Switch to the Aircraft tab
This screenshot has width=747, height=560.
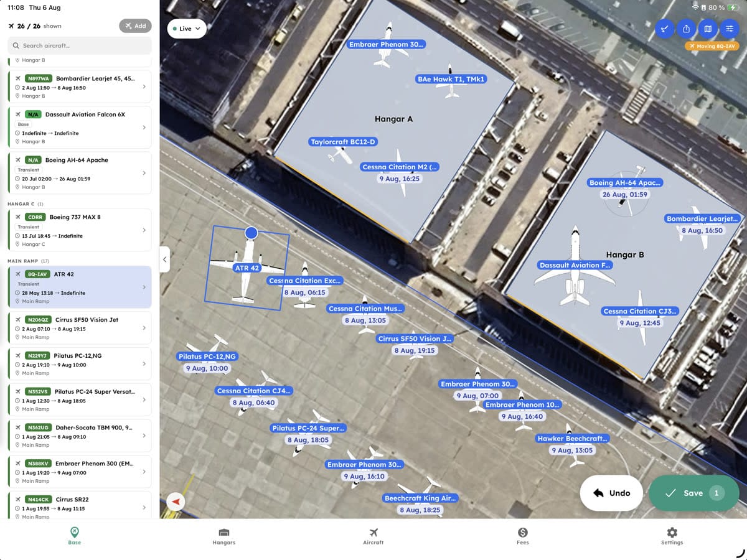tap(374, 536)
